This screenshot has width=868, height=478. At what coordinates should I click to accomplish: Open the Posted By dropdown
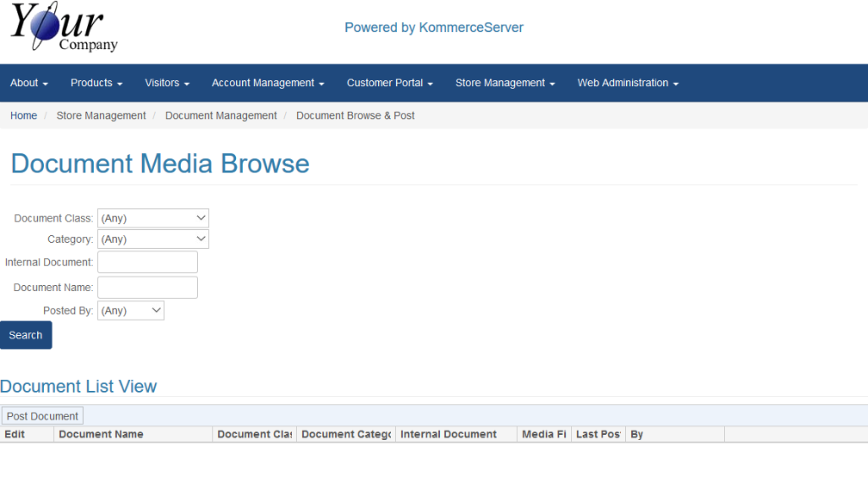pyautogui.click(x=131, y=311)
